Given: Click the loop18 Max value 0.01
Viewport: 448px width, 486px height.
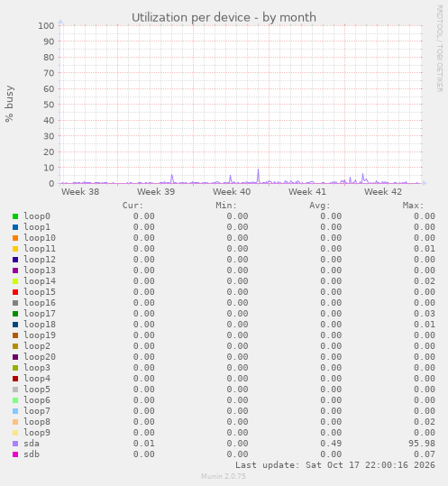Looking at the screenshot, I should (x=425, y=325).
